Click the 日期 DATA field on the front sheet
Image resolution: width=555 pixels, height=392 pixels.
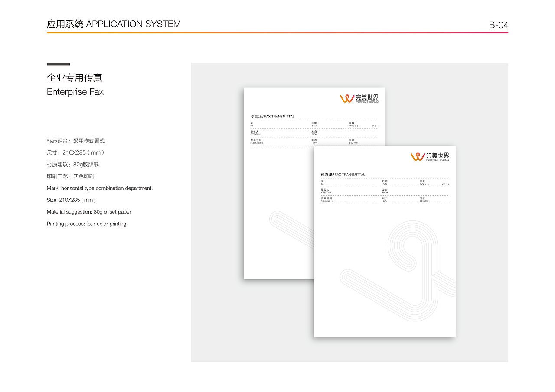coord(385,182)
